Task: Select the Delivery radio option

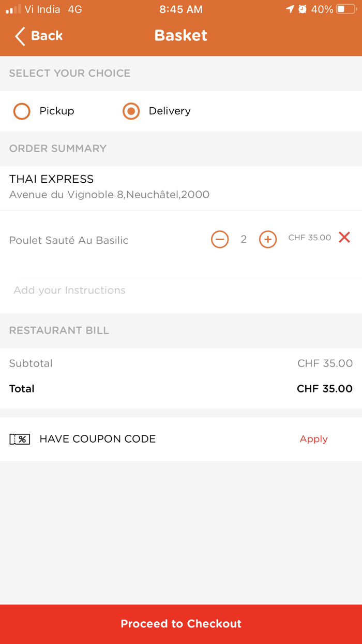Action: click(x=131, y=111)
